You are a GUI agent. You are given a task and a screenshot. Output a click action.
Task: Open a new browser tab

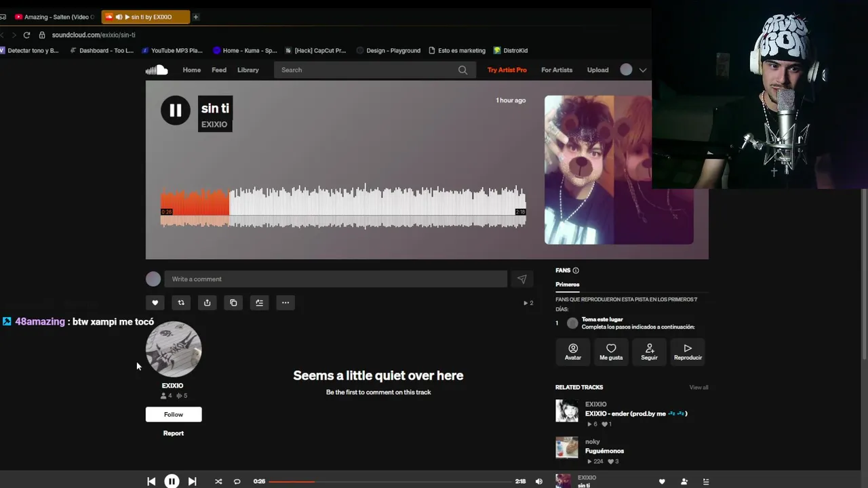pos(196,17)
